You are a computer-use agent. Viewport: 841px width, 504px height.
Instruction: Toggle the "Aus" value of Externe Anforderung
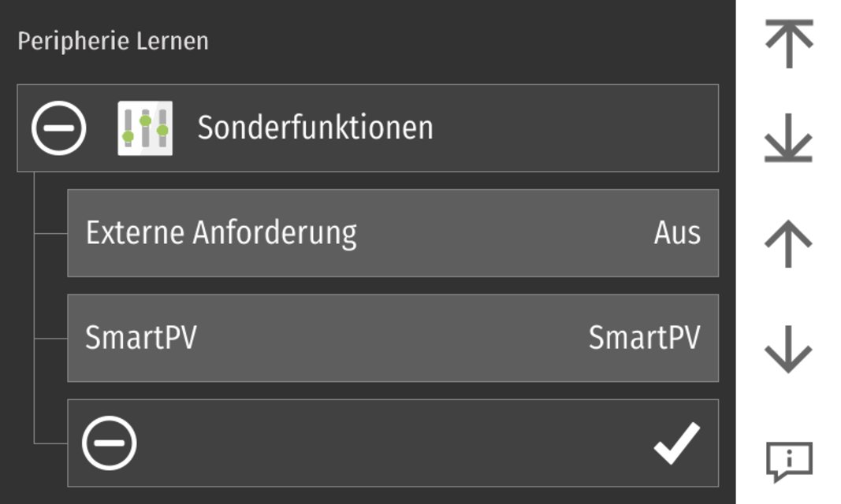pyautogui.click(x=677, y=233)
